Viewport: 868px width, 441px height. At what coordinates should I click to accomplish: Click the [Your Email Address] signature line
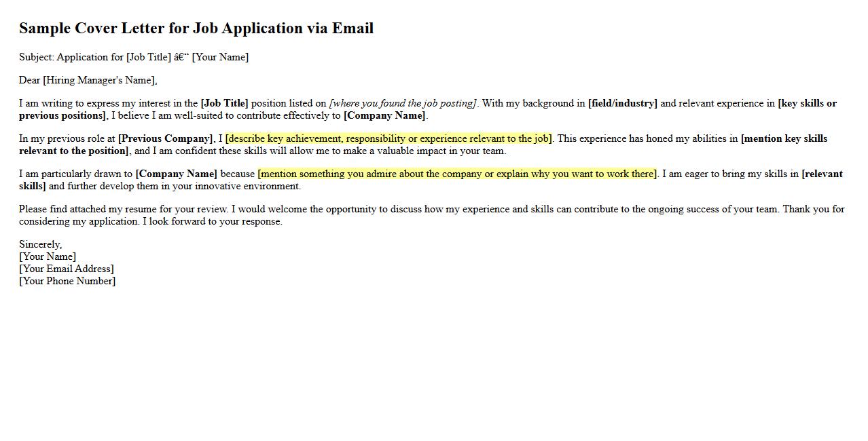pos(67,269)
